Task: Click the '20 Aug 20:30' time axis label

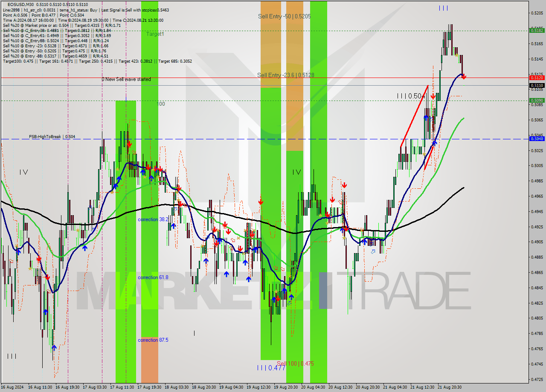Action: (367, 387)
